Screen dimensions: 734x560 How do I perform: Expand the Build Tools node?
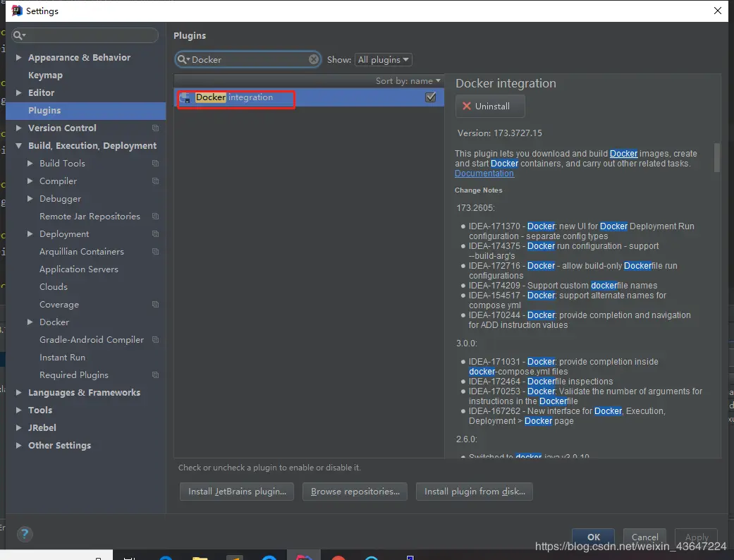(30, 164)
